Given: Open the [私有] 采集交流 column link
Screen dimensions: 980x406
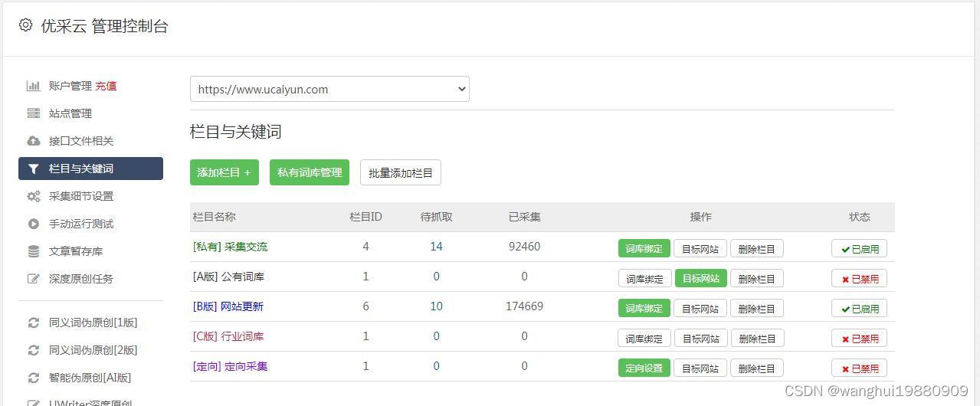Looking at the screenshot, I should click(x=230, y=247).
